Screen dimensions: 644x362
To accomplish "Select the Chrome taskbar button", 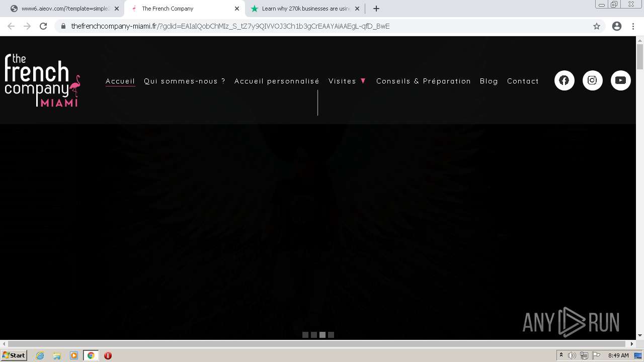I will 91,355.
